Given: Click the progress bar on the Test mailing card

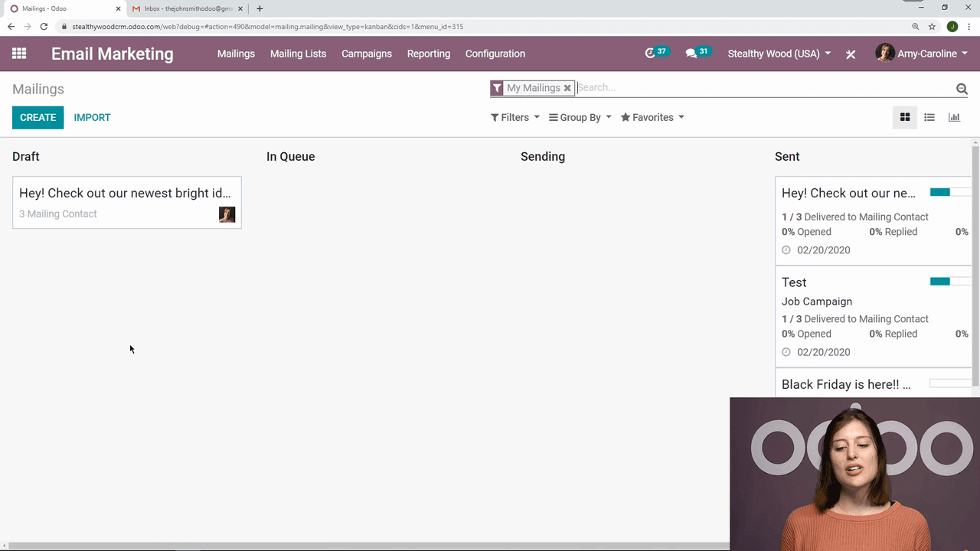Looking at the screenshot, I should [950, 282].
